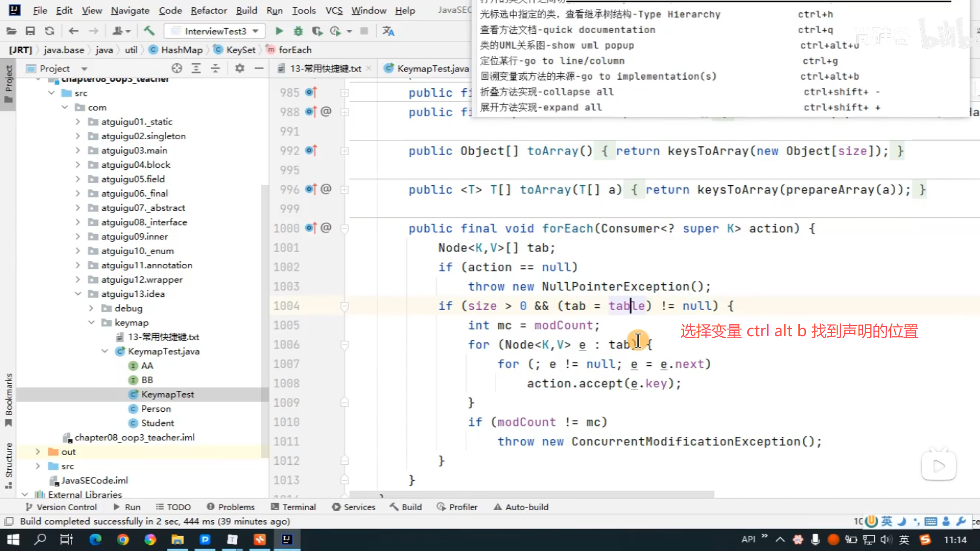Click the Synchronize refresh icon
980x551 pixels.
50,31
